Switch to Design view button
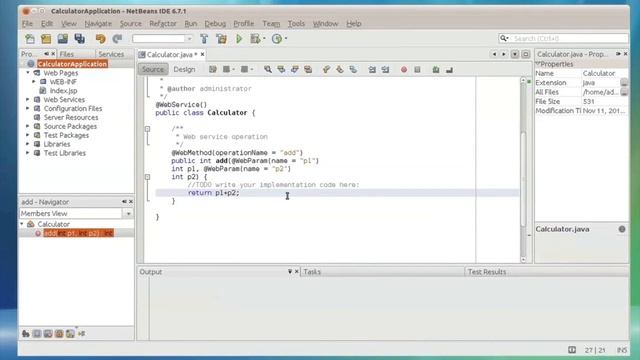Viewport: 640px width, 360px height. coord(184,69)
